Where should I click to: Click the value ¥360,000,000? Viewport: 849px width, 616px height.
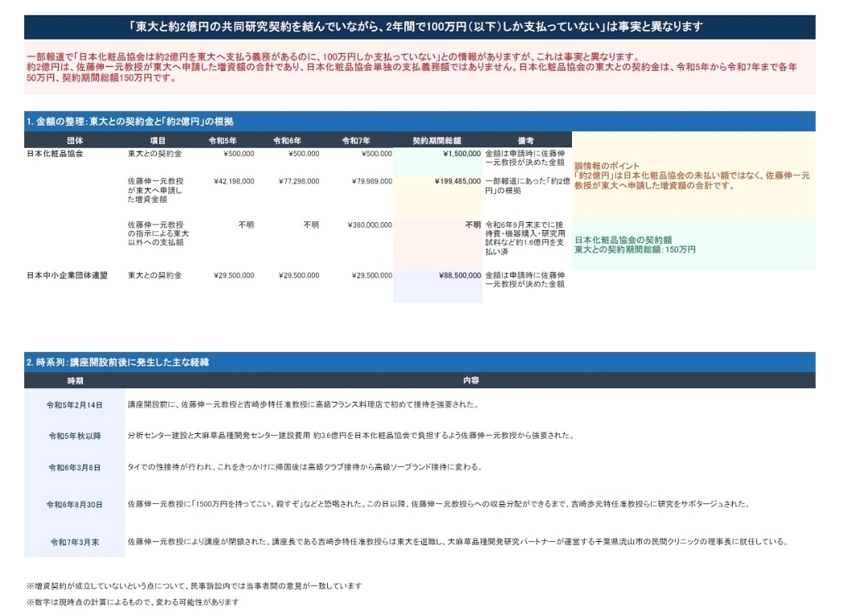(x=370, y=225)
